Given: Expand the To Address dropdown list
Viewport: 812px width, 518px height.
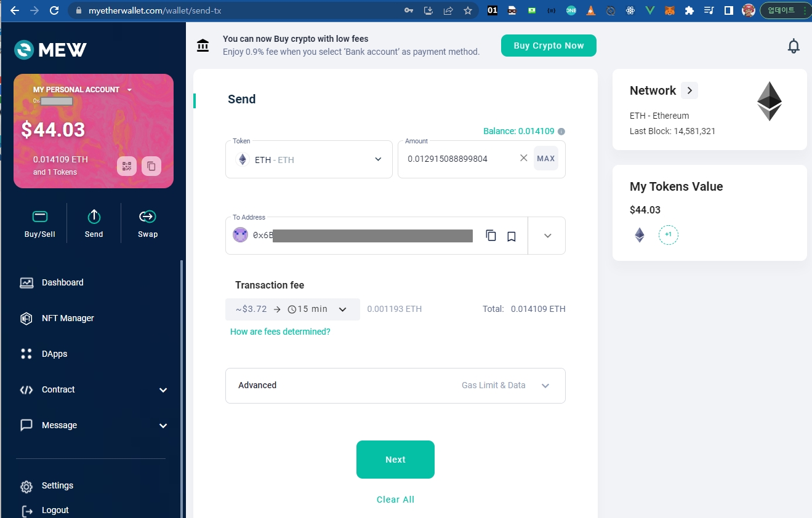Looking at the screenshot, I should click(547, 236).
